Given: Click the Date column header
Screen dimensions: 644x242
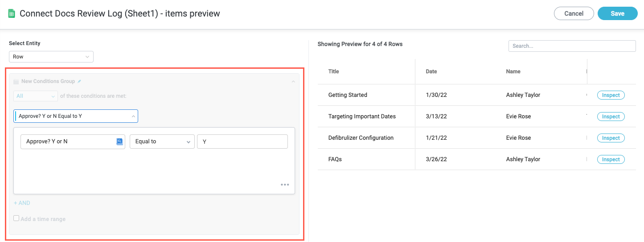Looking at the screenshot, I should click(431, 71).
